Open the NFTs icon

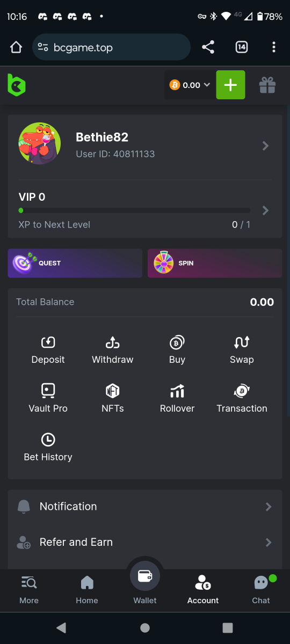tap(112, 391)
